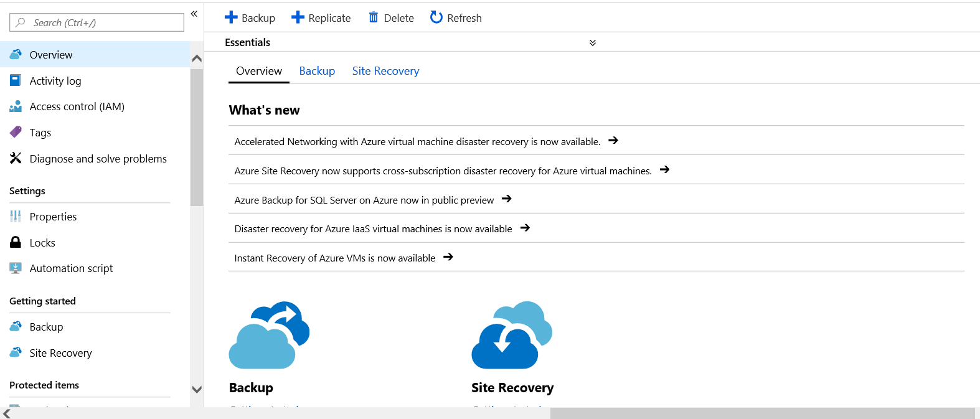Click the sidebar vertical scrollbar thumb

click(197, 137)
